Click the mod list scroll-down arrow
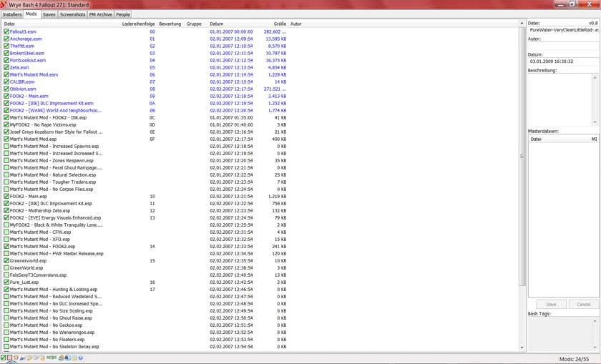Viewport: 601px width, 364px height. (522, 347)
